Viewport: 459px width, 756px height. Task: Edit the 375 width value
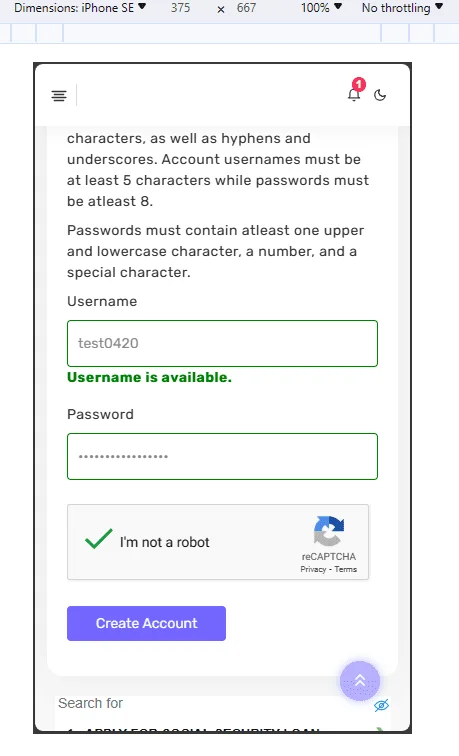(x=180, y=8)
